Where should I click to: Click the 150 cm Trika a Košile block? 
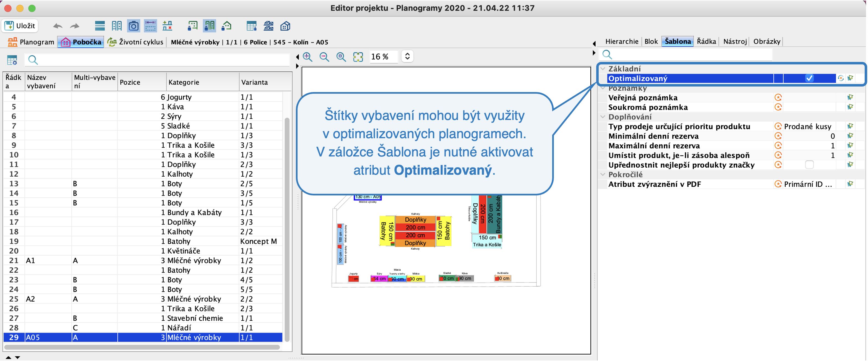coord(487,241)
